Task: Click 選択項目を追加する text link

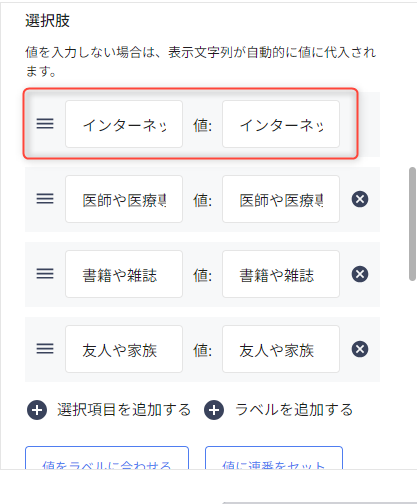Action: tap(124, 410)
